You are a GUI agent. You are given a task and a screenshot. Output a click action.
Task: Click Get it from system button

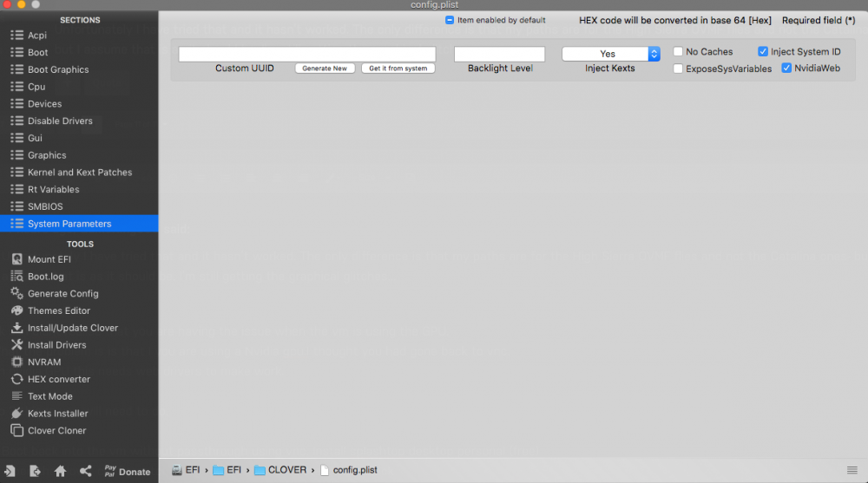coord(398,68)
